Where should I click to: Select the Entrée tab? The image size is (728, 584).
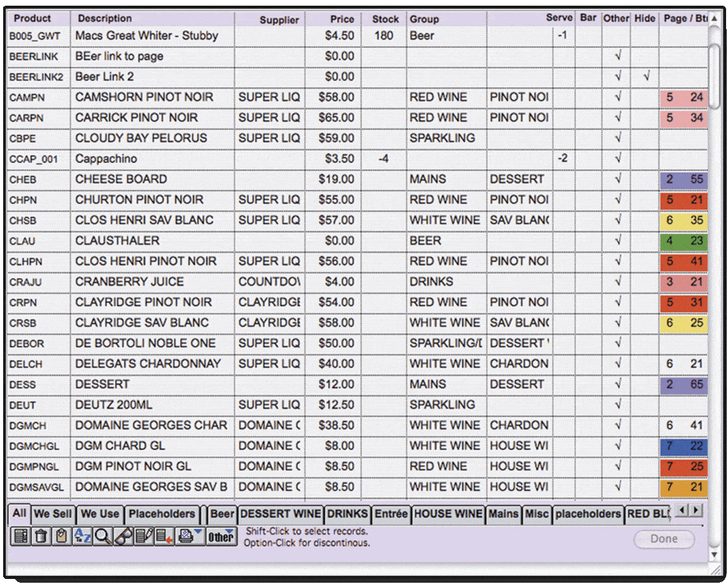click(391, 514)
